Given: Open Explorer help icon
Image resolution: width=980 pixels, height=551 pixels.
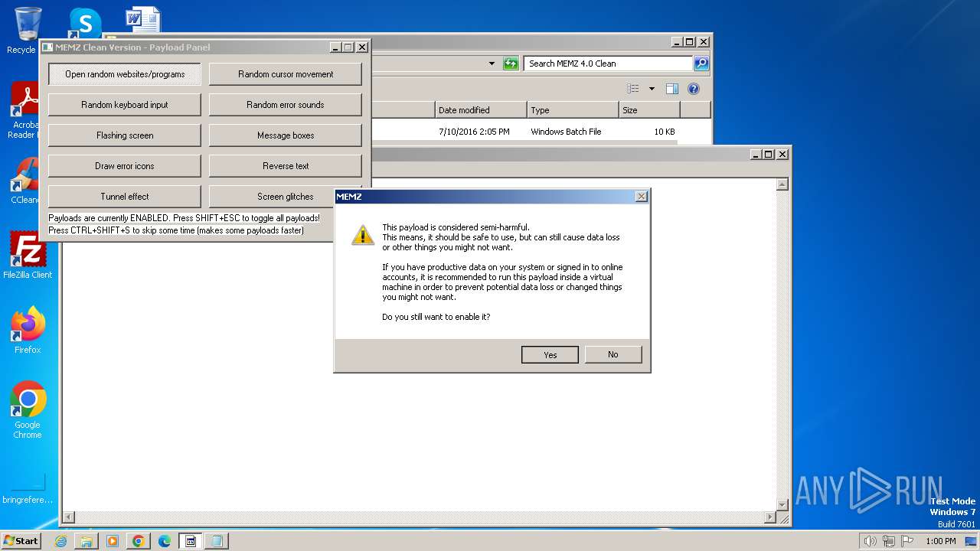Looking at the screenshot, I should point(694,89).
